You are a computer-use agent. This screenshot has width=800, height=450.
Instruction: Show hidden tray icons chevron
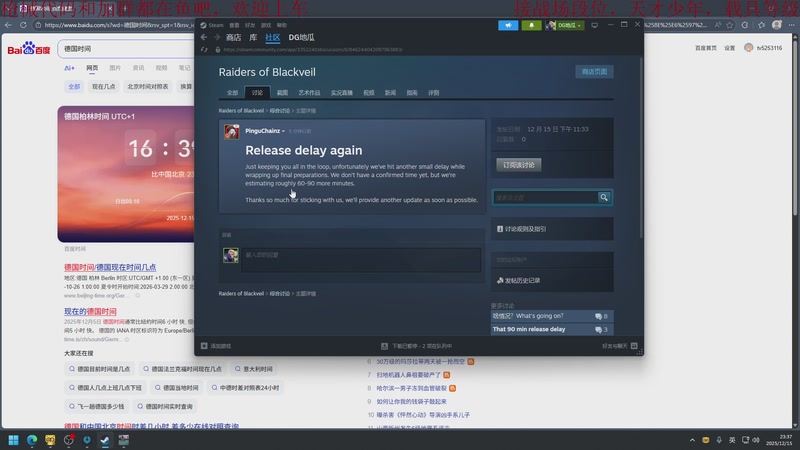(x=692, y=440)
